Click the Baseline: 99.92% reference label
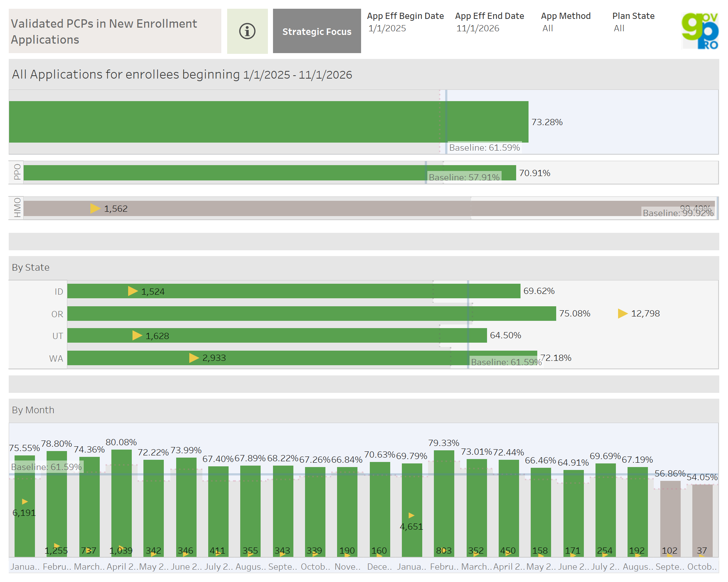Screen dimensions: 728x582 click(678, 213)
